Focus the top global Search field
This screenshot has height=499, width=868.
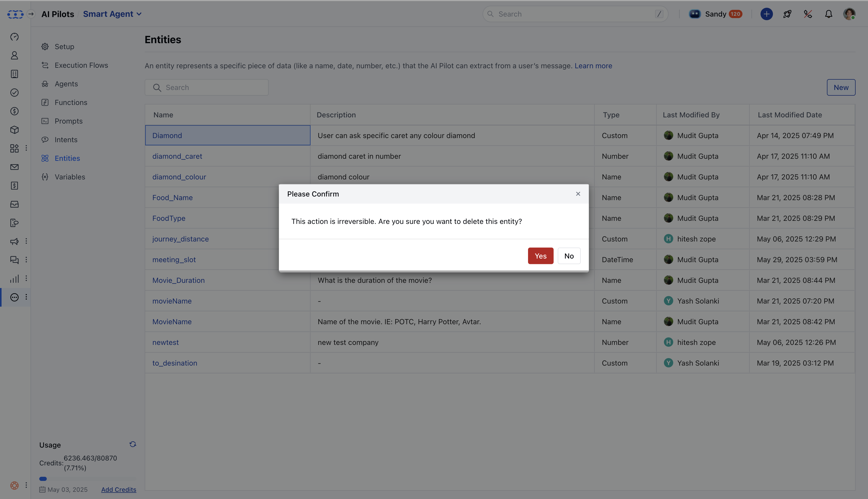click(x=575, y=14)
